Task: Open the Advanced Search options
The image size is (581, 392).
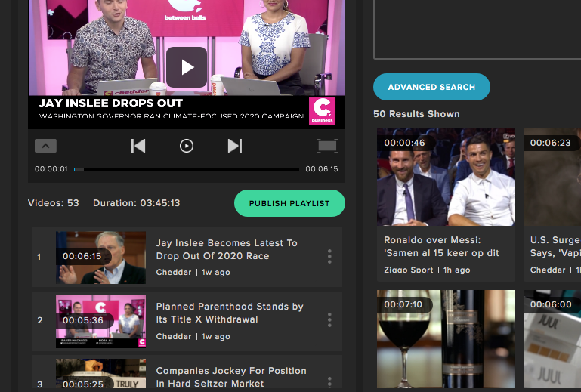Action: point(431,87)
